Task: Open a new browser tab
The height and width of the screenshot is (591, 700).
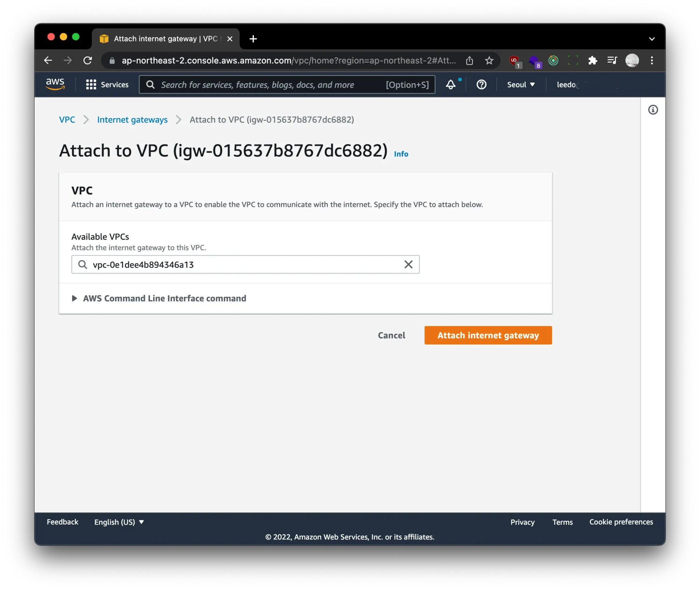Action: click(253, 39)
